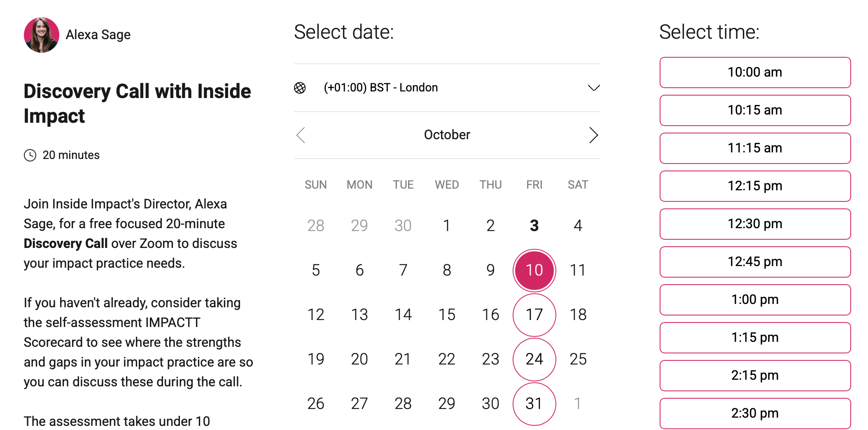Advance to the next month arrow
This screenshot has width=868, height=430.
click(593, 135)
